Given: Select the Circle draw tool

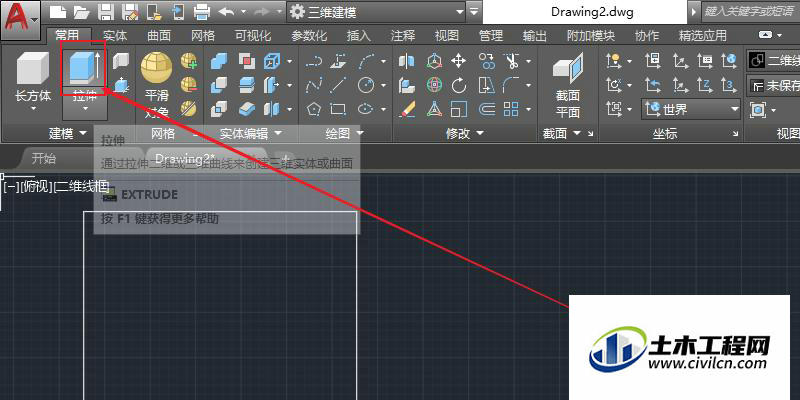Looking at the screenshot, I should (x=366, y=85).
